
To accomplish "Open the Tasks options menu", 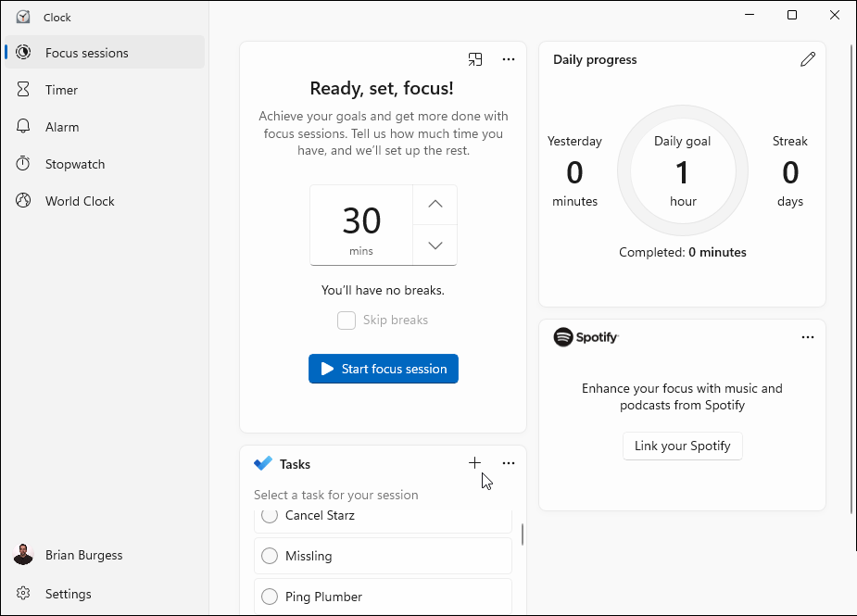I will click(508, 462).
